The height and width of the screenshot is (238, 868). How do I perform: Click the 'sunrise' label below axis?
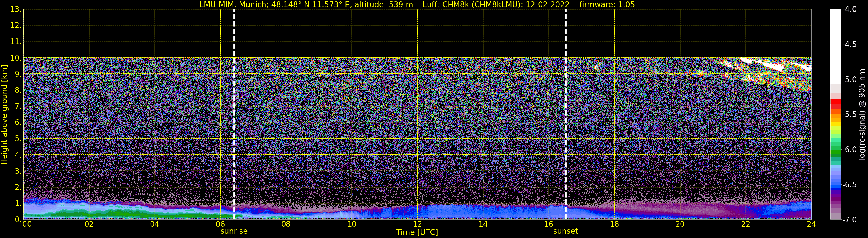click(x=234, y=231)
